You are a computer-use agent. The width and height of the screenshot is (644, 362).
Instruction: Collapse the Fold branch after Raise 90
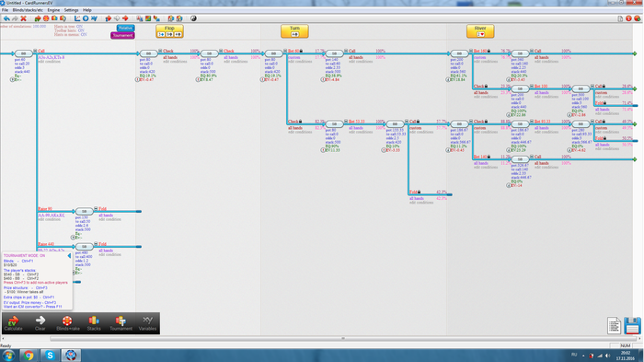click(x=96, y=208)
